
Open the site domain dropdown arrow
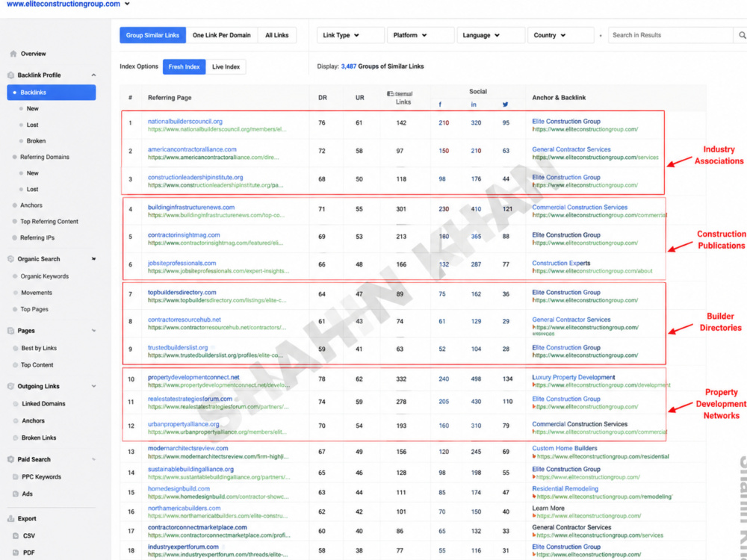pyautogui.click(x=127, y=4)
